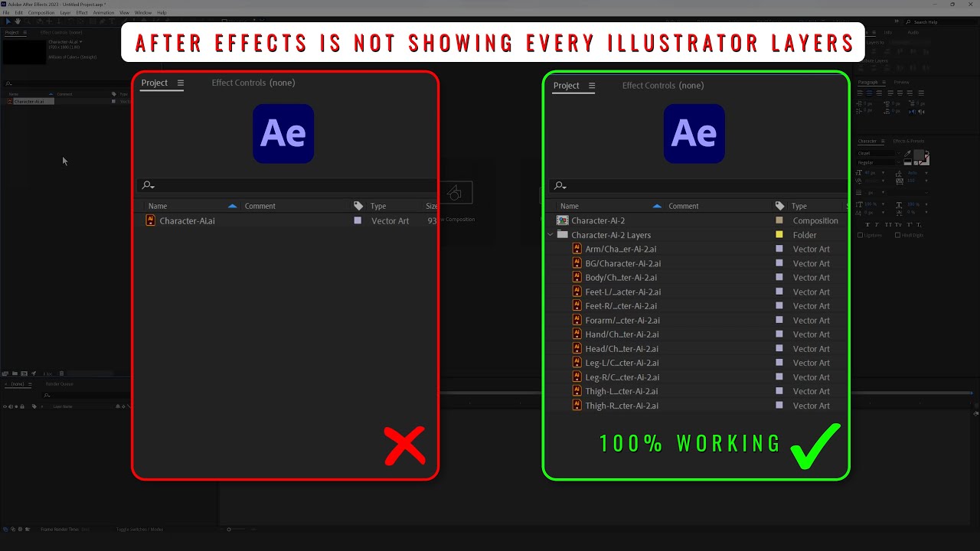Toggle center paragraph alignment
Screen dimensions: 980x551
pyautogui.click(x=870, y=93)
